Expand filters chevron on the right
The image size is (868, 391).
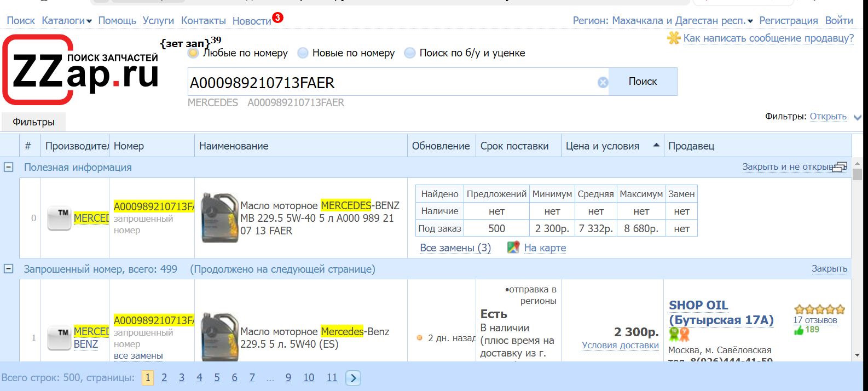[x=858, y=117]
